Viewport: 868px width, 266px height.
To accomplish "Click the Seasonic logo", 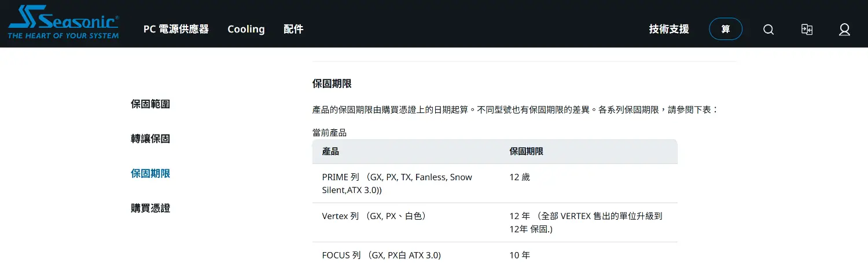I will pyautogui.click(x=64, y=23).
